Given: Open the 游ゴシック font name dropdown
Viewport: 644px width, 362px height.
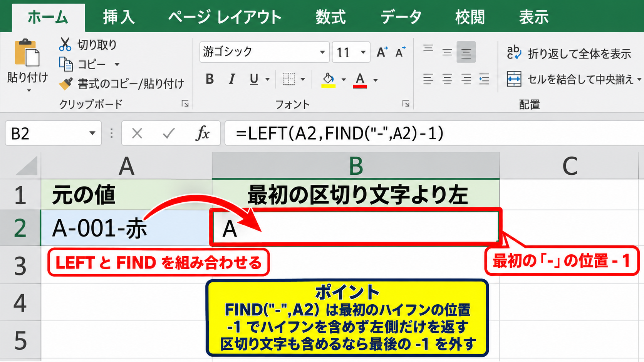Looking at the screenshot, I should coord(322,52).
